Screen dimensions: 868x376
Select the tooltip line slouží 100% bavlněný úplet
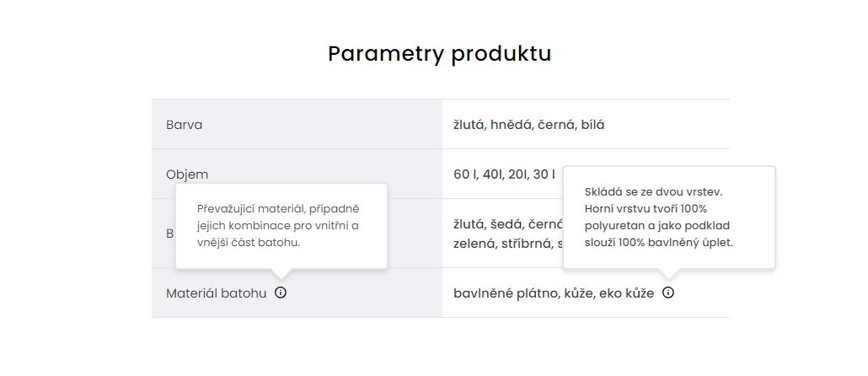pyautogui.click(x=659, y=243)
